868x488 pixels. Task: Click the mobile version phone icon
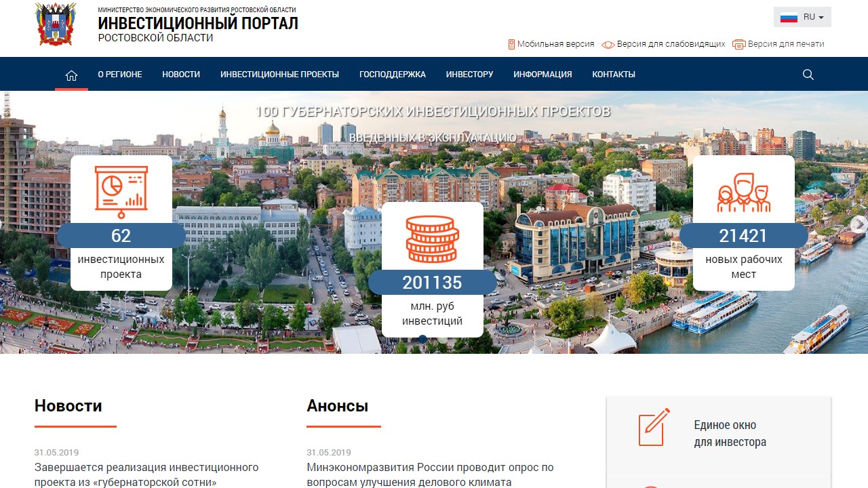pyautogui.click(x=511, y=44)
